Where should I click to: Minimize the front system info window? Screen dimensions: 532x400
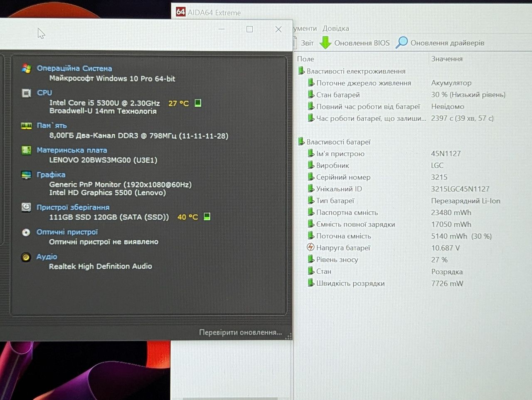point(222,29)
